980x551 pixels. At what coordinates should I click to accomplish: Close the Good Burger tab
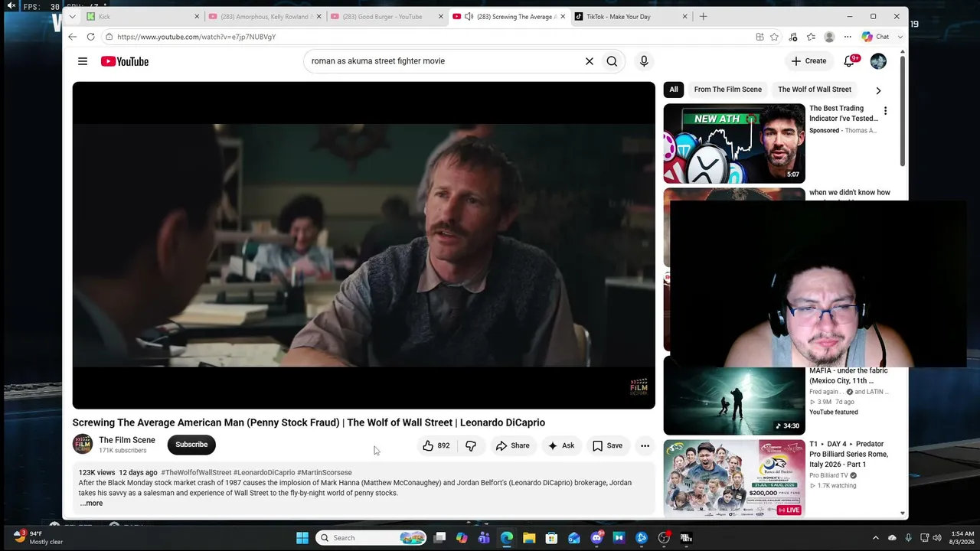[x=440, y=16]
